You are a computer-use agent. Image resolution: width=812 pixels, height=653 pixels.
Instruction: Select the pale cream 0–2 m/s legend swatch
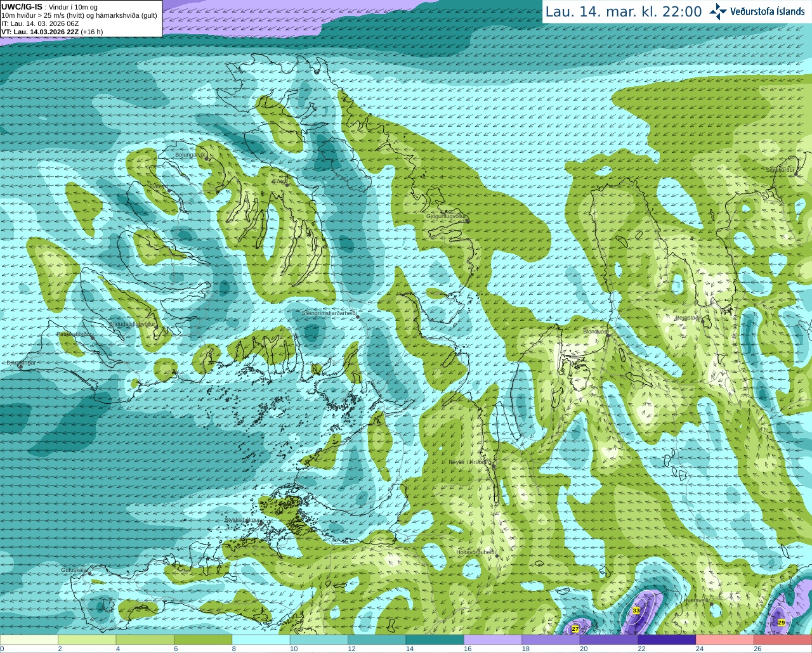coord(29,640)
